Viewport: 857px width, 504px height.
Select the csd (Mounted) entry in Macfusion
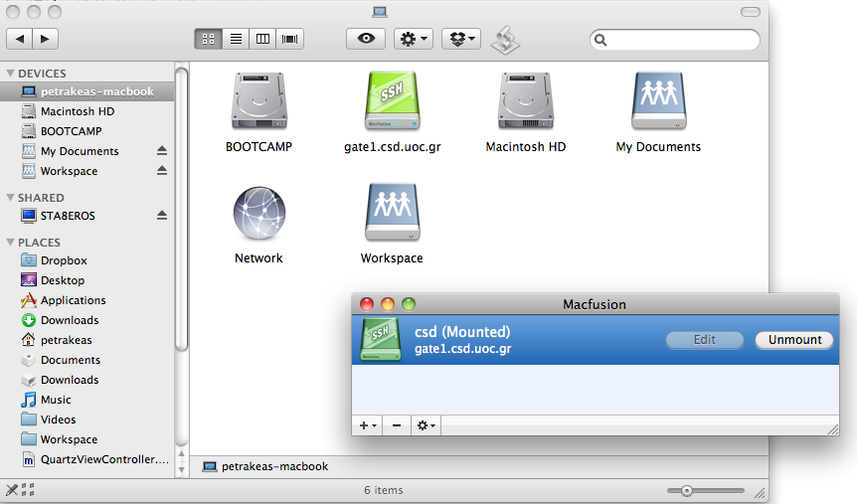pos(596,339)
